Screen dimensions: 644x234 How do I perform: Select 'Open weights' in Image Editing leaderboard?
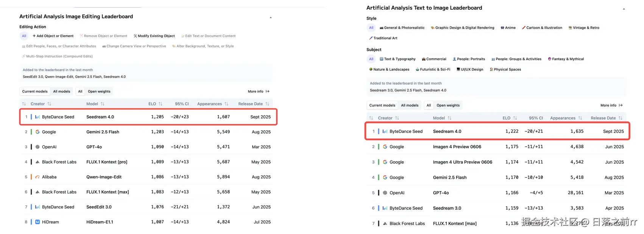pos(99,91)
